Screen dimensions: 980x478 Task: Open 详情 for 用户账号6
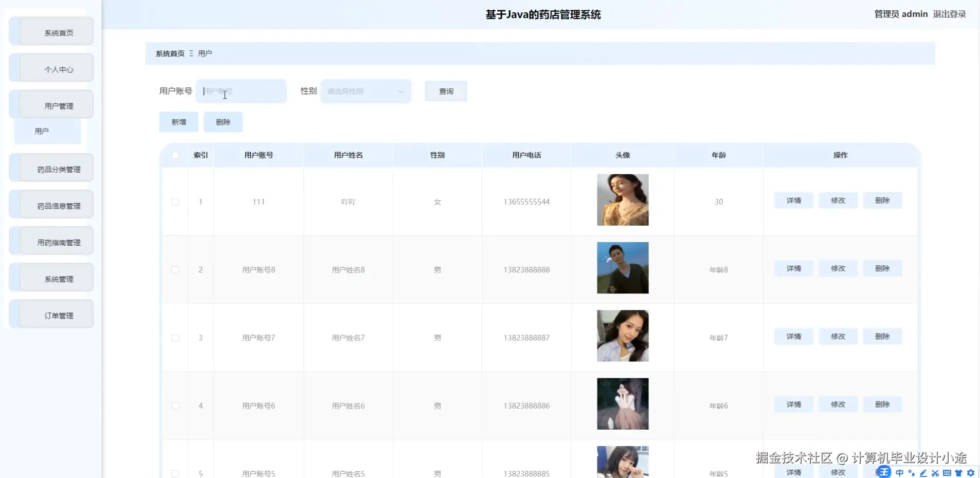coord(794,405)
